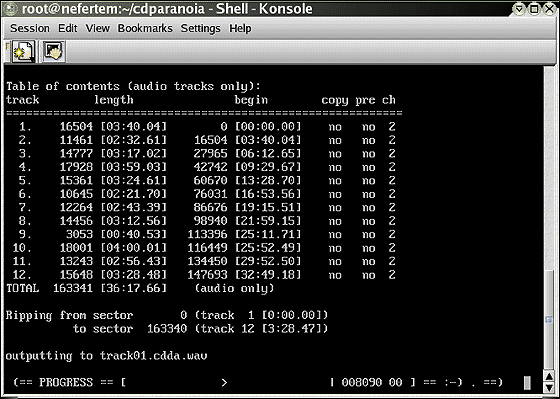Open the Bookmarks menu
560x399 pixels.
145,28
